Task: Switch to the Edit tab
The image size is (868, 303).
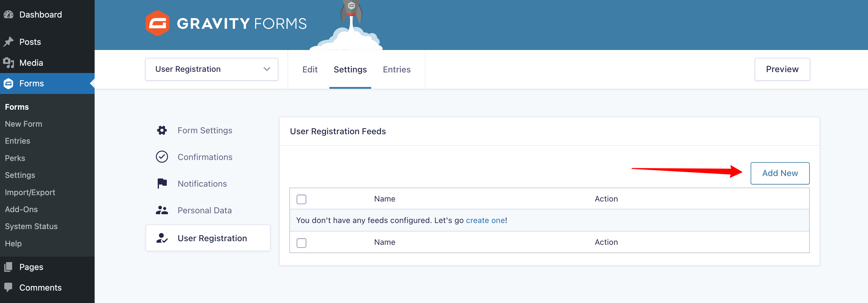Action: click(310, 69)
